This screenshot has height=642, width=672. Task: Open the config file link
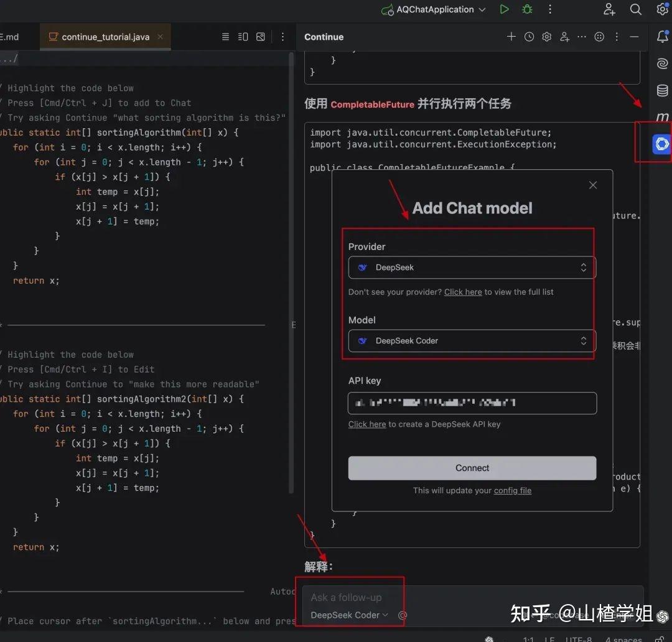[x=512, y=491]
